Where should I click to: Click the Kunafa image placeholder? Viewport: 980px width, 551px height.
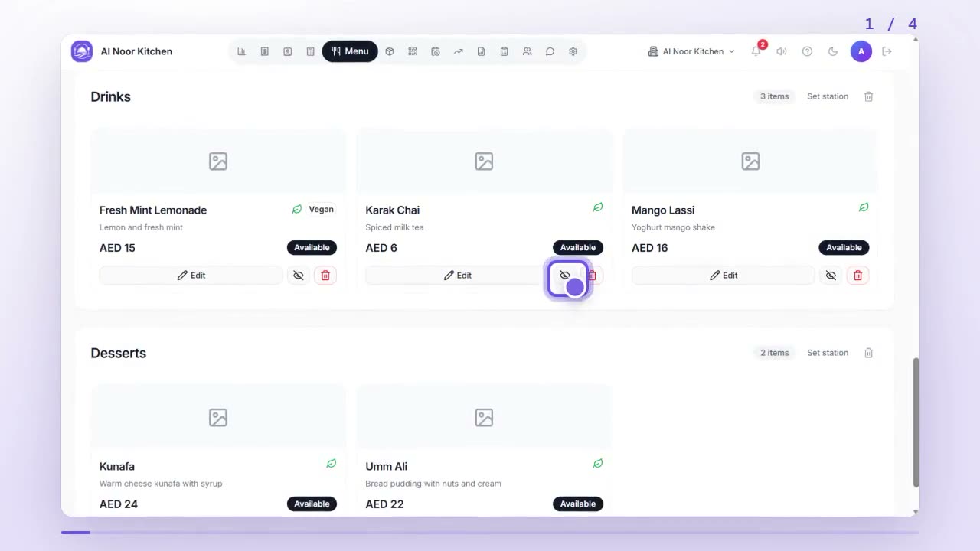coord(218,417)
